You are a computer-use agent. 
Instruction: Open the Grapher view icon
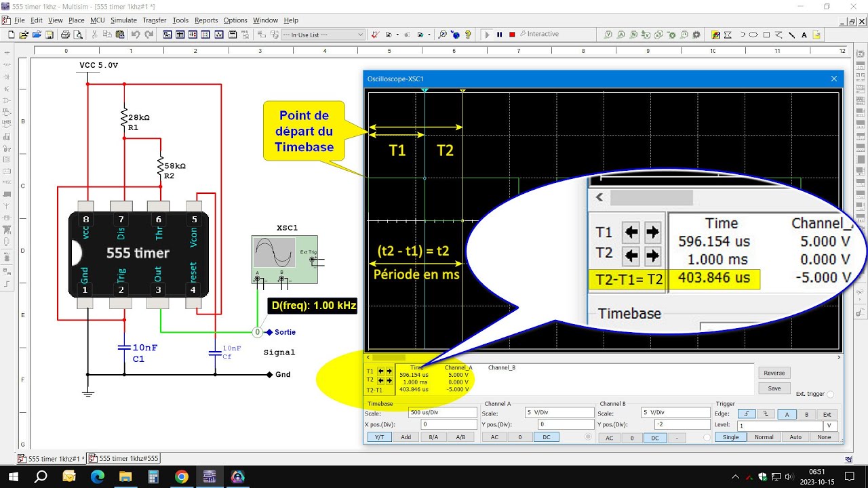[x=218, y=34]
